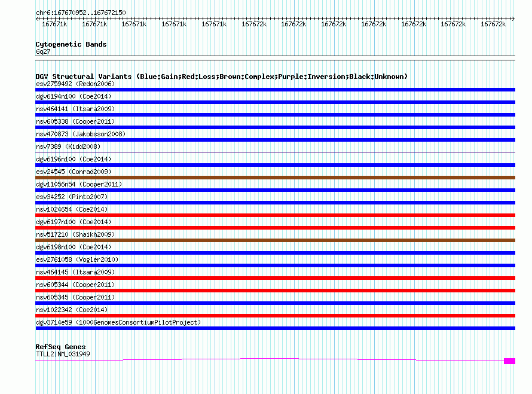Click the dgv6198n100 (Coe2014) label
The image size is (532, 394).
point(74,247)
